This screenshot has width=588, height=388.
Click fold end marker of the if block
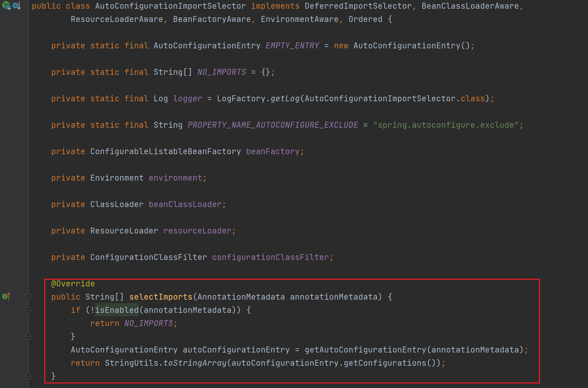click(28, 336)
